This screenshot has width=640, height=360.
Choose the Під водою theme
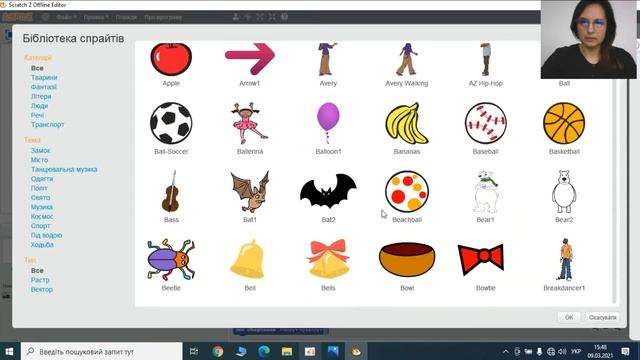point(47,235)
